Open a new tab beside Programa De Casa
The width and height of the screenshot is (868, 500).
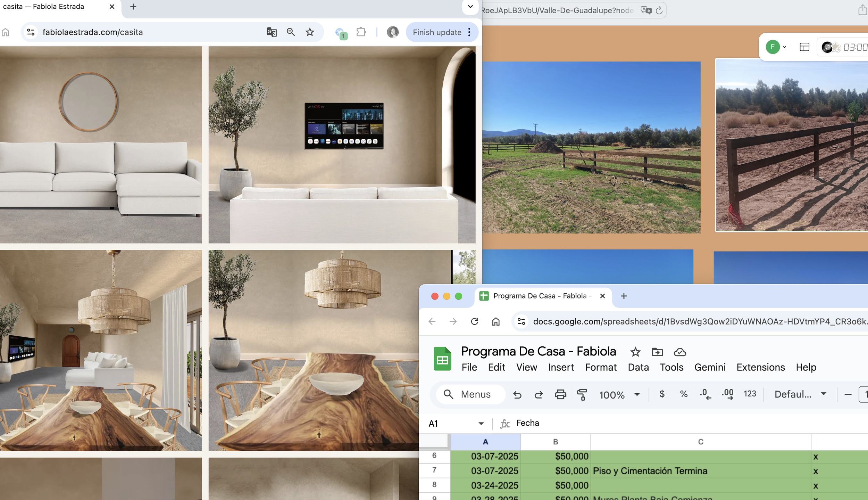tap(624, 296)
